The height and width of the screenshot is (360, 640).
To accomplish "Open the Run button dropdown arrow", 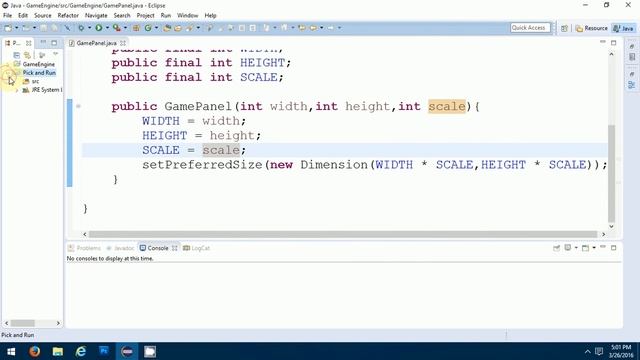I will coord(107,28).
